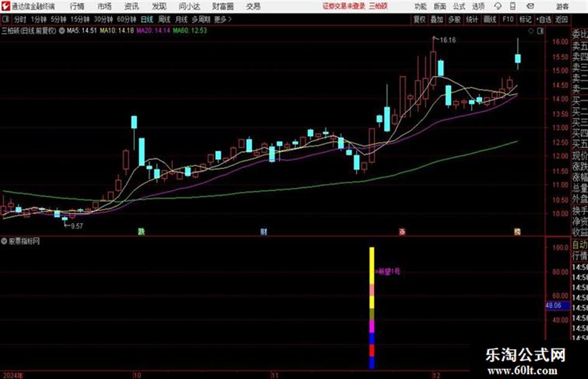Click the Tongdaxin red logo icon
Image resolution: width=588 pixels, height=379 pixels.
pos(6,6)
